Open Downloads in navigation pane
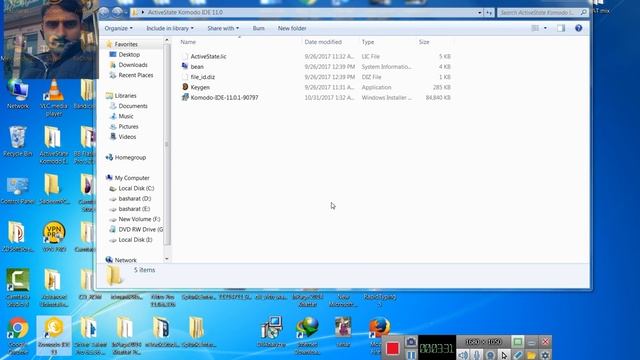This screenshot has height=360, width=640. point(133,64)
